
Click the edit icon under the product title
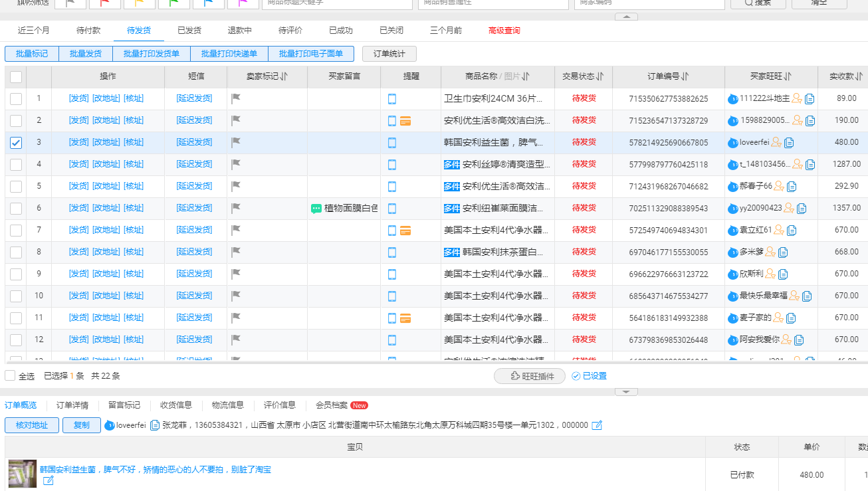tap(49, 480)
